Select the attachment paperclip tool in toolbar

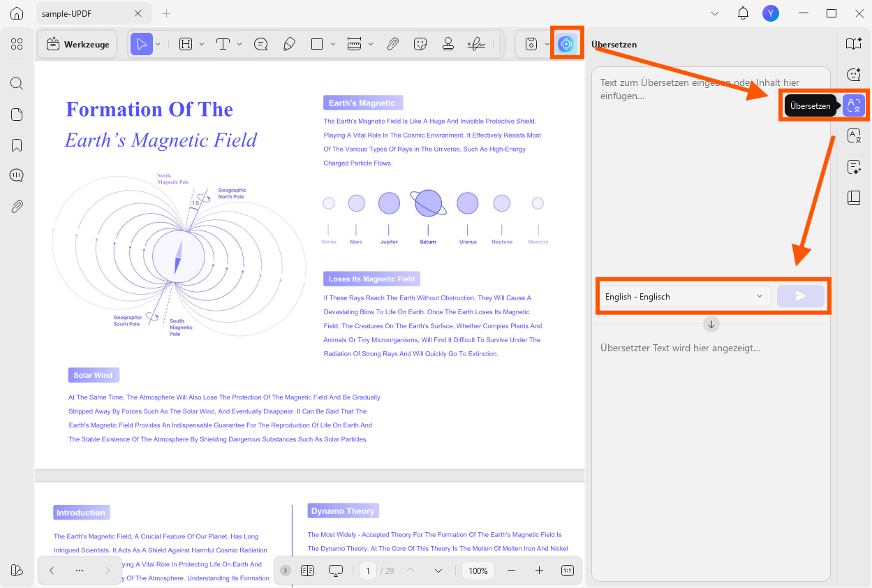[392, 44]
